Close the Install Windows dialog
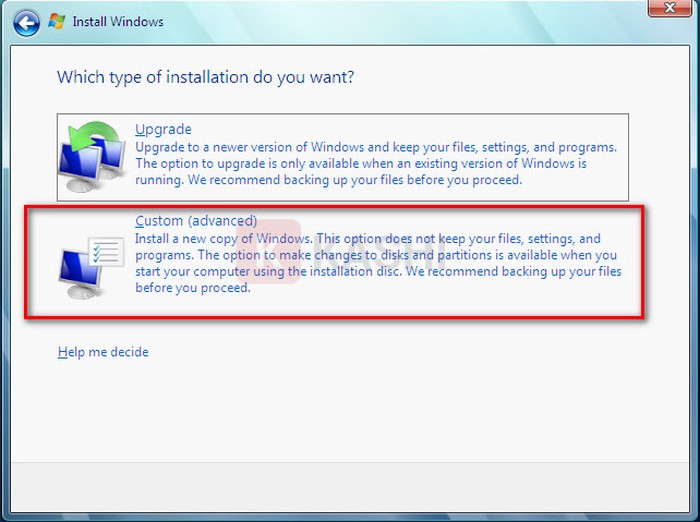Viewport: 700px width, 522px height. click(667, 8)
